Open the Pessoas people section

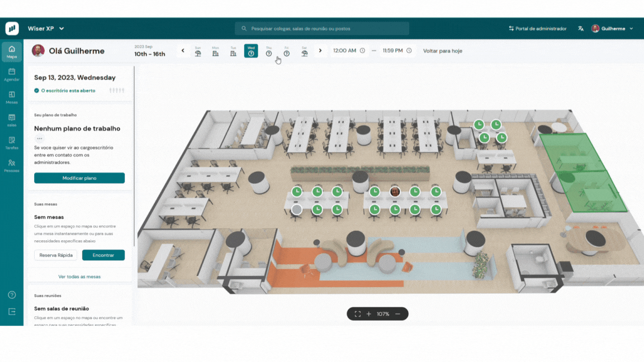tap(12, 166)
